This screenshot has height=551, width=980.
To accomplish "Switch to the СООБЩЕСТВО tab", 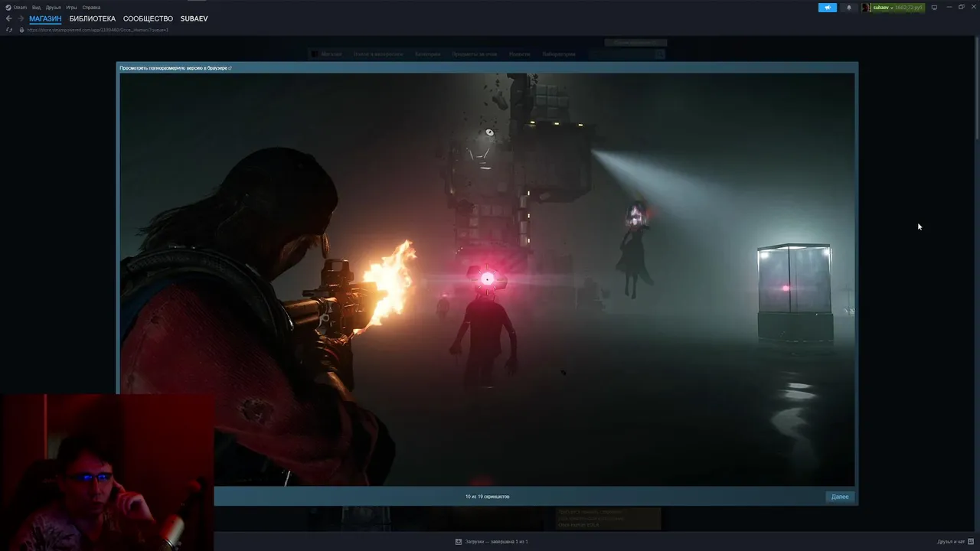I will [148, 18].
